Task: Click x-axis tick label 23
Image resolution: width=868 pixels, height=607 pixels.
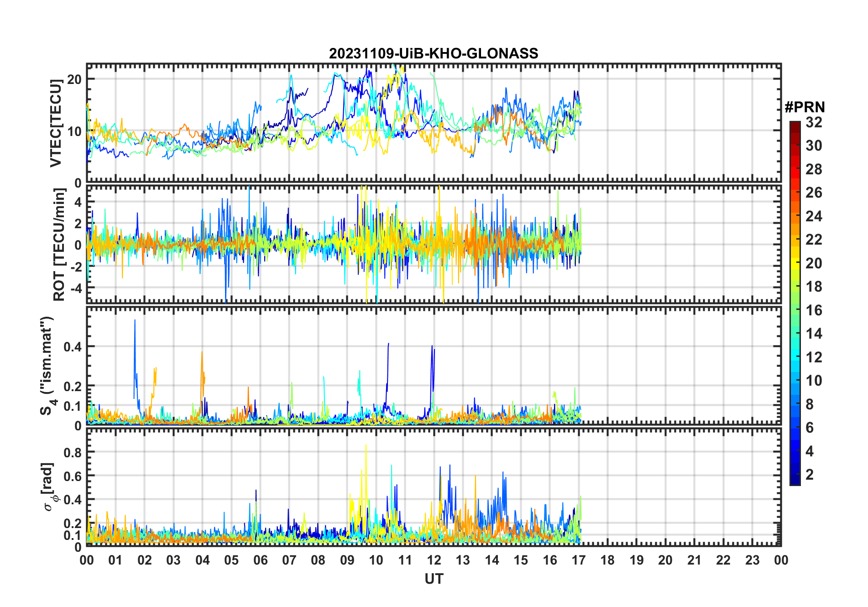Action: tap(752, 560)
